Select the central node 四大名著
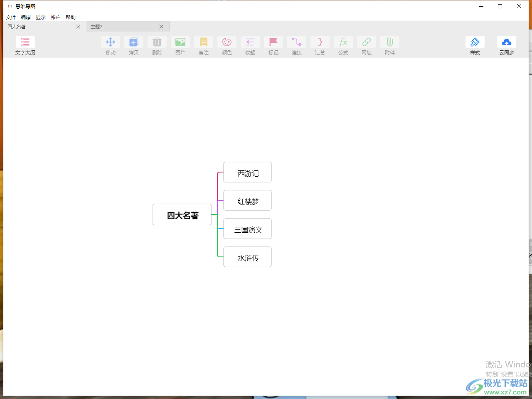 coord(182,214)
